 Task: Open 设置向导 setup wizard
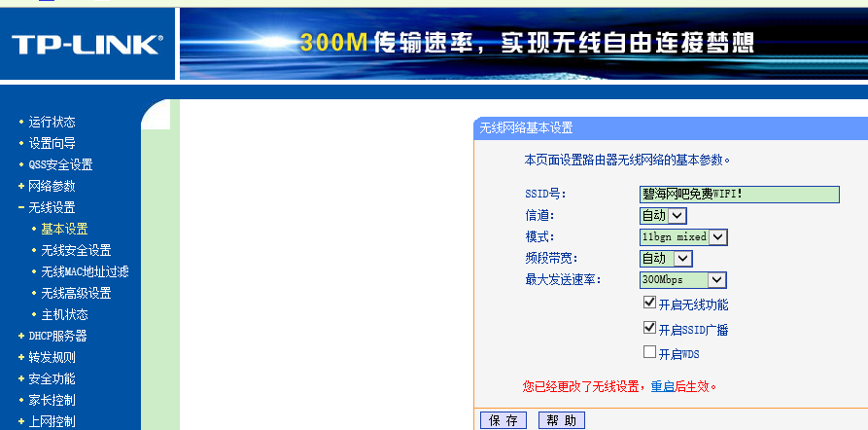pyautogui.click(x=52, y=143)
